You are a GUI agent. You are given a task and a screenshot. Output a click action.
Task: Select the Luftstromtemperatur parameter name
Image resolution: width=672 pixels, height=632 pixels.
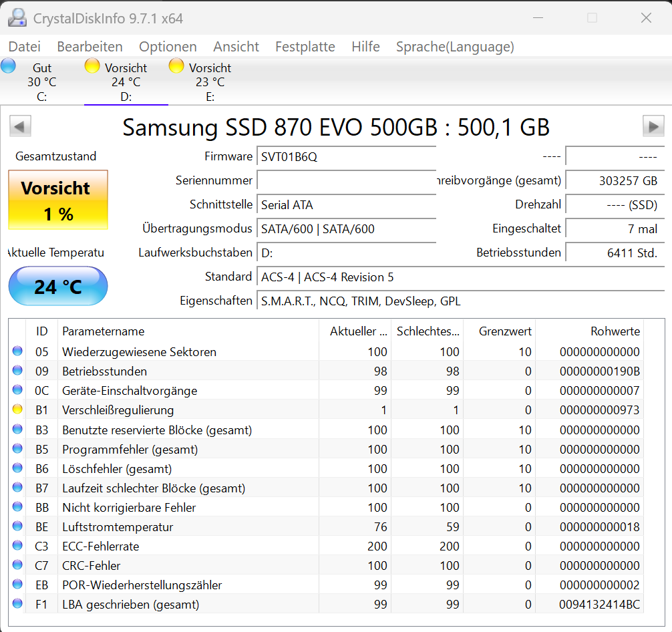pos(118,526)
